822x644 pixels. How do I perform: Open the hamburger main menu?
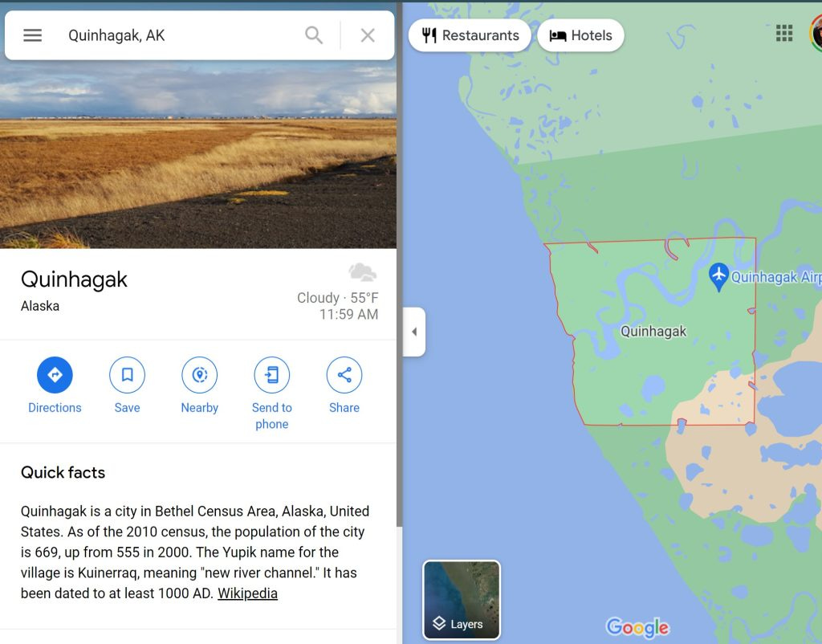pyautogui.click(x=32, y=35)
